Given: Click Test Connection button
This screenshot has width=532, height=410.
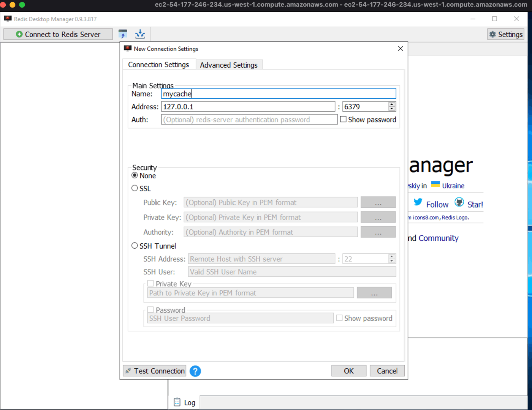Looking at the screenshot, I should pyautogui.click(x=155, y=371).
